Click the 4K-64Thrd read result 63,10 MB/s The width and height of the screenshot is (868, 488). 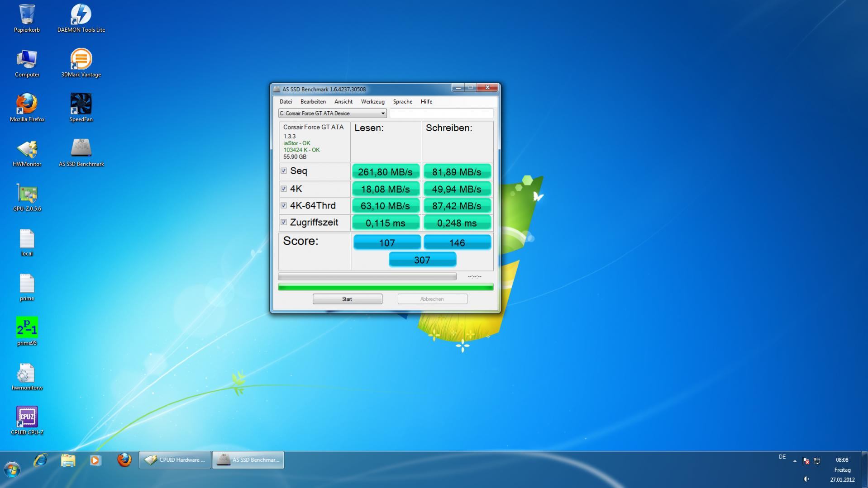coord(386,206)
